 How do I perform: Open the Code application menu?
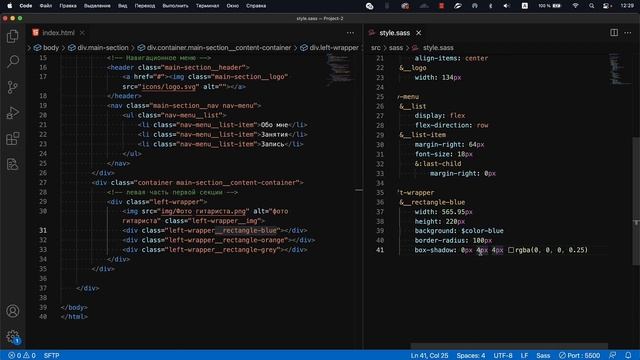(x=26, y=6)
